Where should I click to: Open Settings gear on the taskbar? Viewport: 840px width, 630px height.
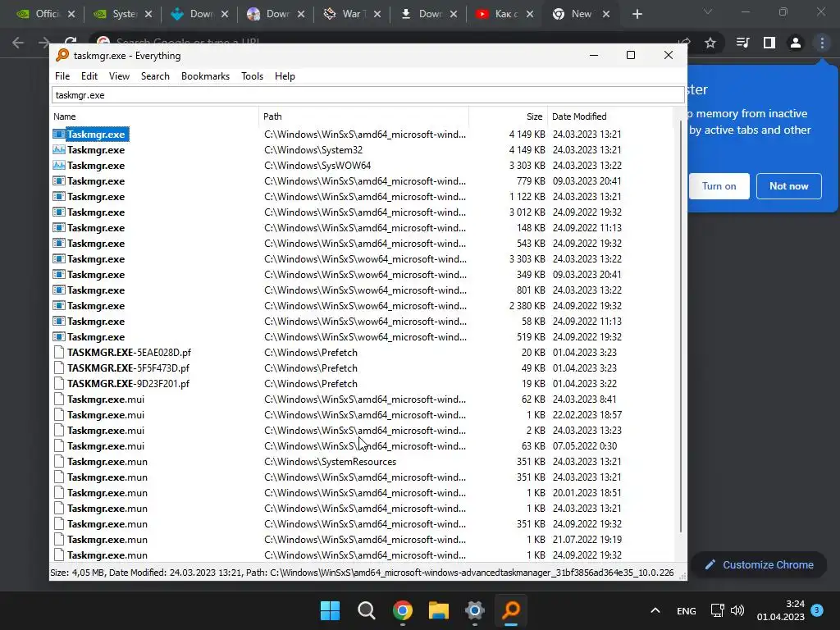pyautogui.click(x=475, y=610)
